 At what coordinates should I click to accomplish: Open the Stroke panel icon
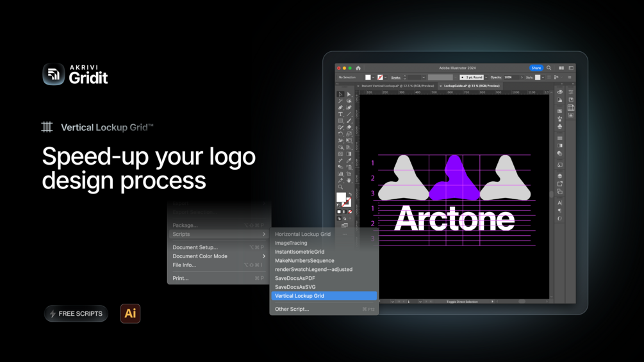tap(560, 138)
